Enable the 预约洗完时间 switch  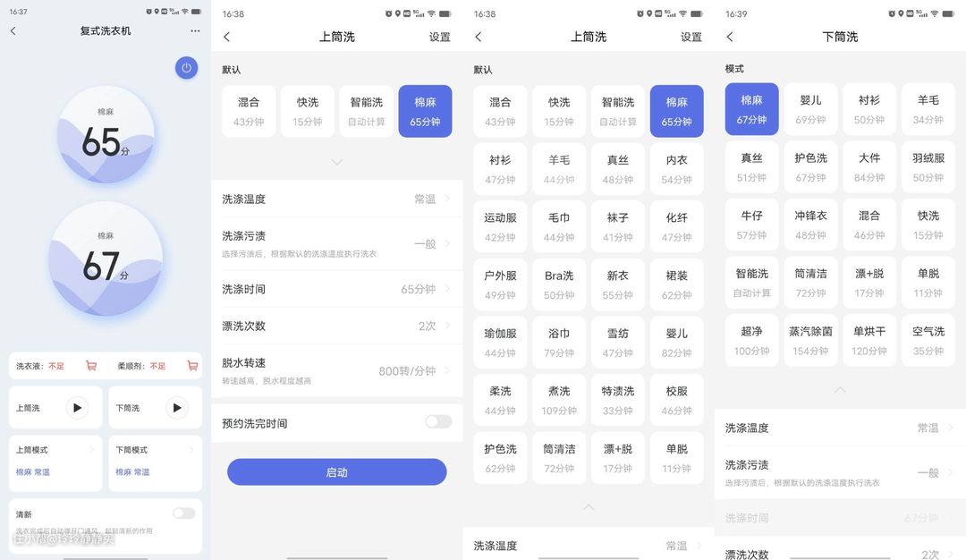click(x=437, y=422)
